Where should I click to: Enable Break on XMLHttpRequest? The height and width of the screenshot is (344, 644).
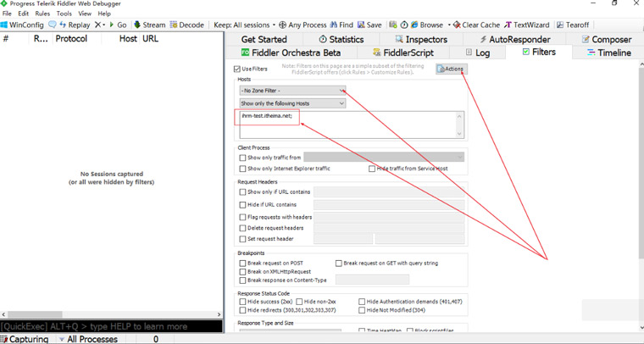pos(242,272)
